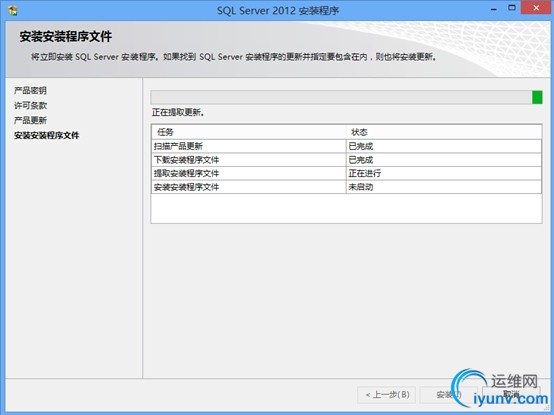The height and width of the screenshot is (415, 554).
Task: Minimize the SQL Server setup window
Action: 494,9
